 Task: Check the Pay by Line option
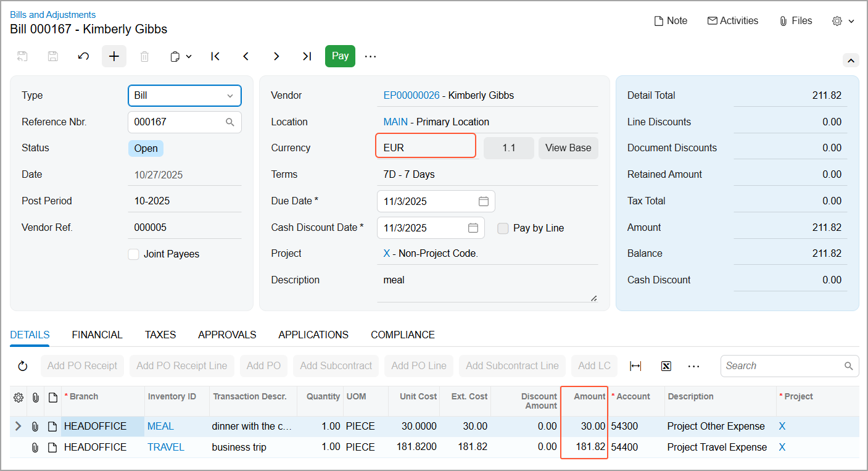pos(503,228)
